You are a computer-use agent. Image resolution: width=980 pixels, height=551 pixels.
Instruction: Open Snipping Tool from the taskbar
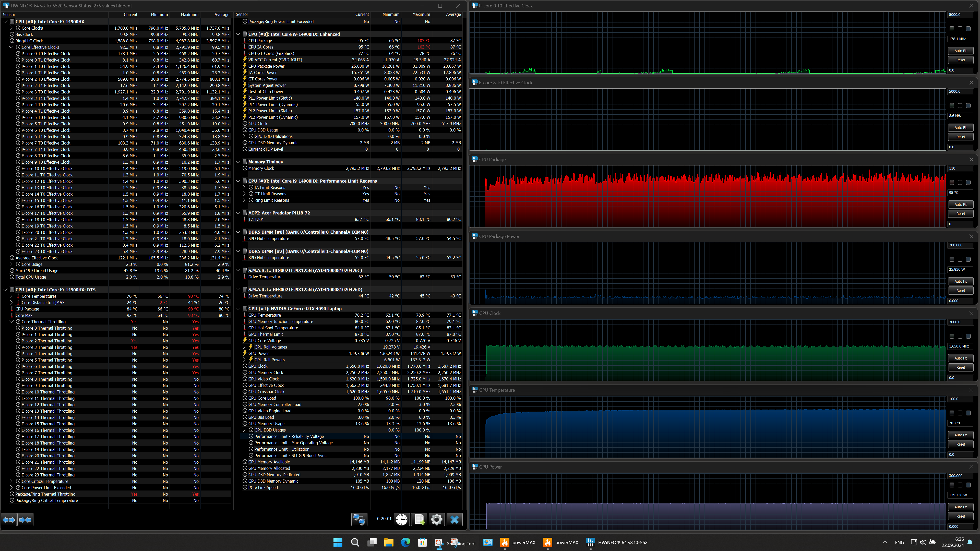pyautogui.click(x=439, y=543)
